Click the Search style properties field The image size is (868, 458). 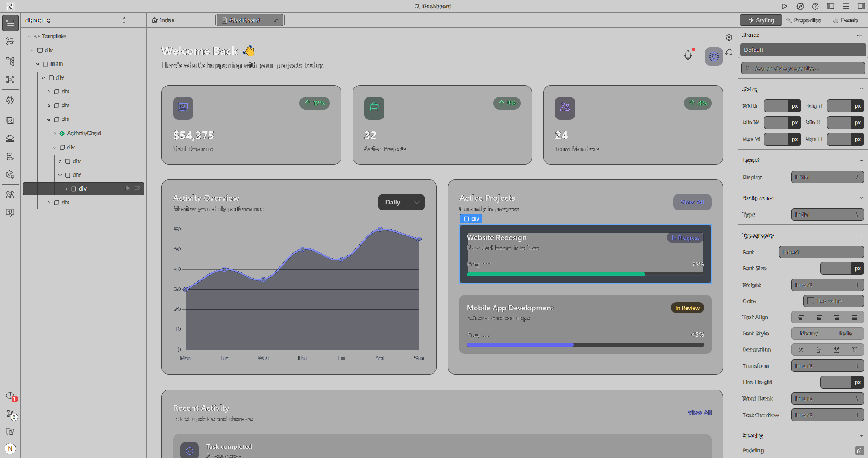pos(803,68)
